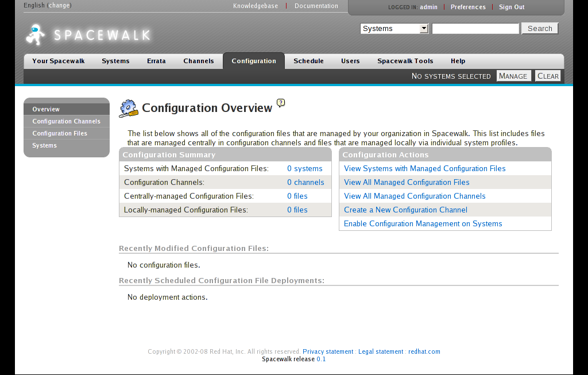Click the No systems selected status text
This screenshot has height=375, width=588.
coord(451,76)
